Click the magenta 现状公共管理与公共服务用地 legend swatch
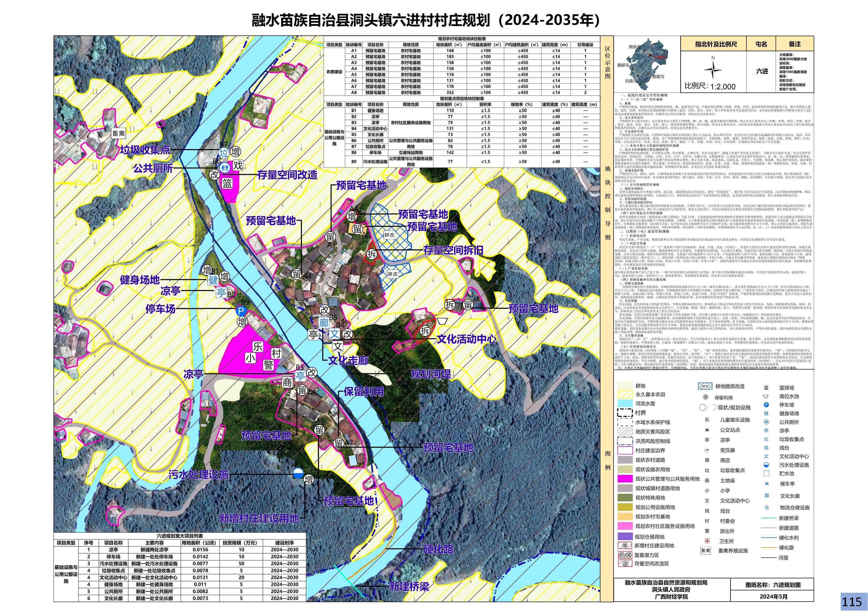Image resolution: width=868 pixels, height=614 pixels. [x=625, y=479]
